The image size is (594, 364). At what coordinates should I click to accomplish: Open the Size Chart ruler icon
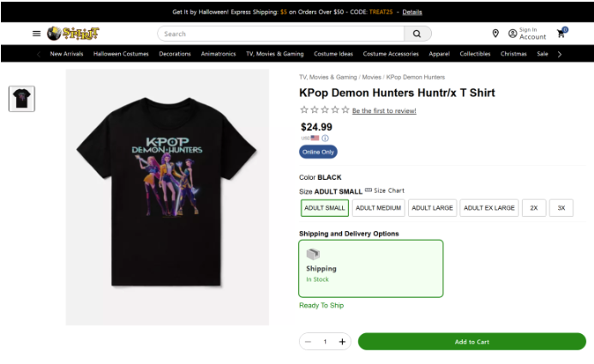point(369,190)
